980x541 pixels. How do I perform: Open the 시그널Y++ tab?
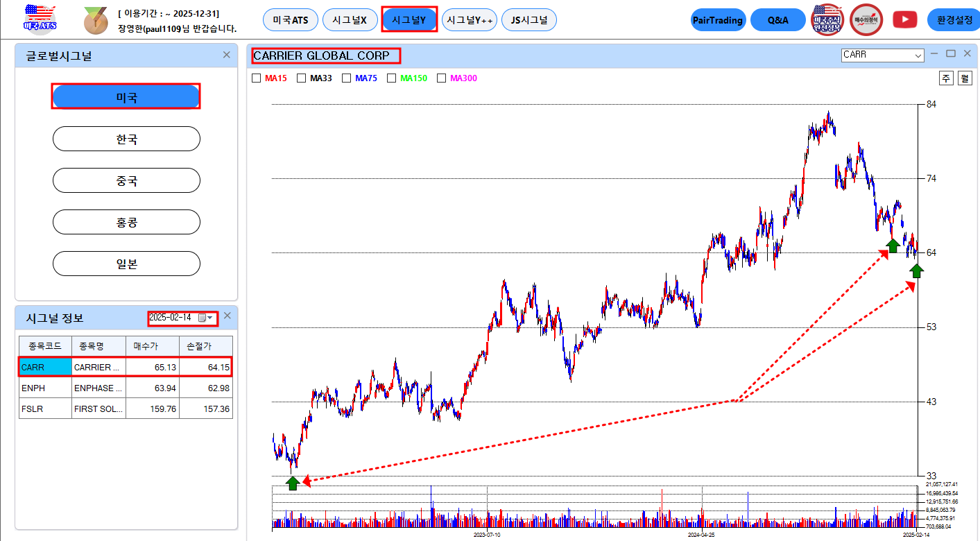[469, 20]
